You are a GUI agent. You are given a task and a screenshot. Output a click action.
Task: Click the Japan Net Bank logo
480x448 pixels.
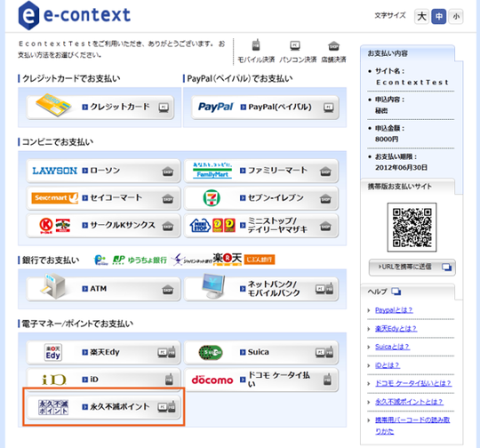pyautogui.click(x=192, y=260)
